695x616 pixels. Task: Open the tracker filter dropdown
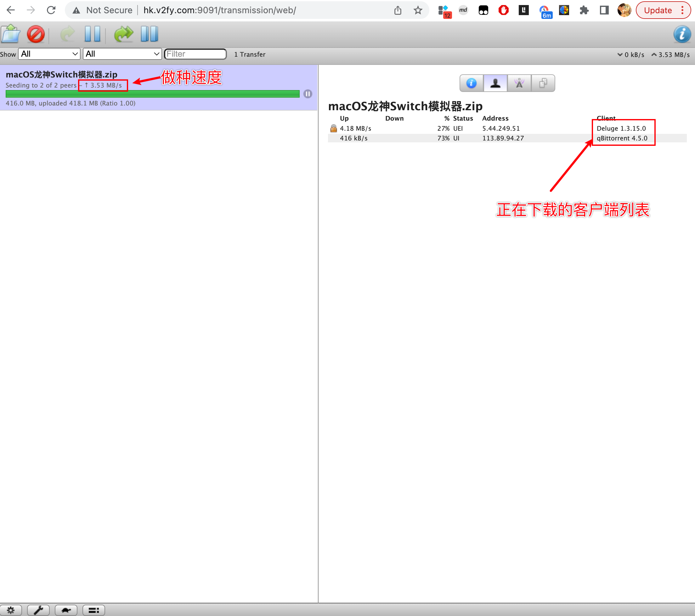point(122,54)
